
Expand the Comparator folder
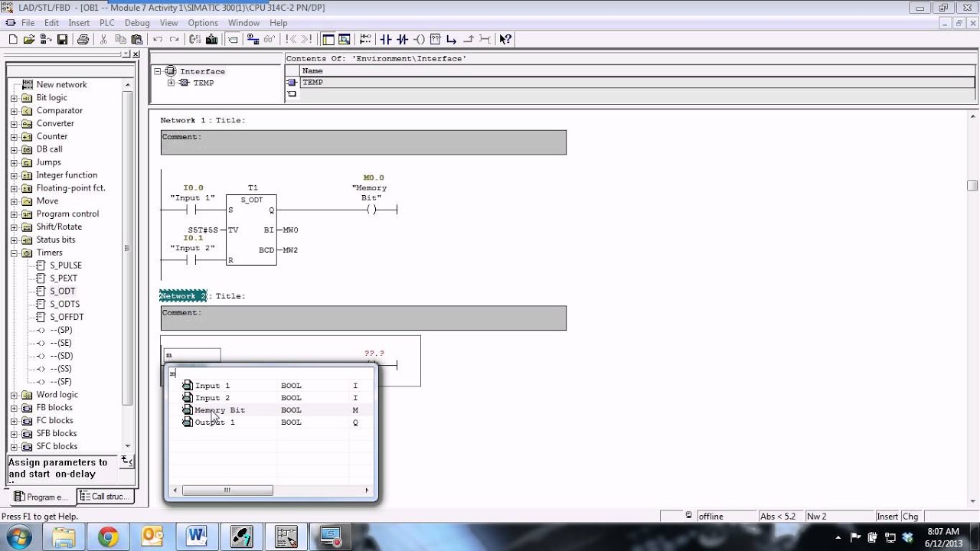(x=14, y=111)
